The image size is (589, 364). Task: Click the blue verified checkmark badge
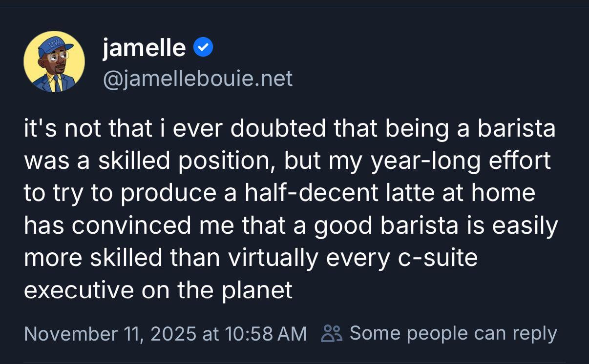coord(203,48)
